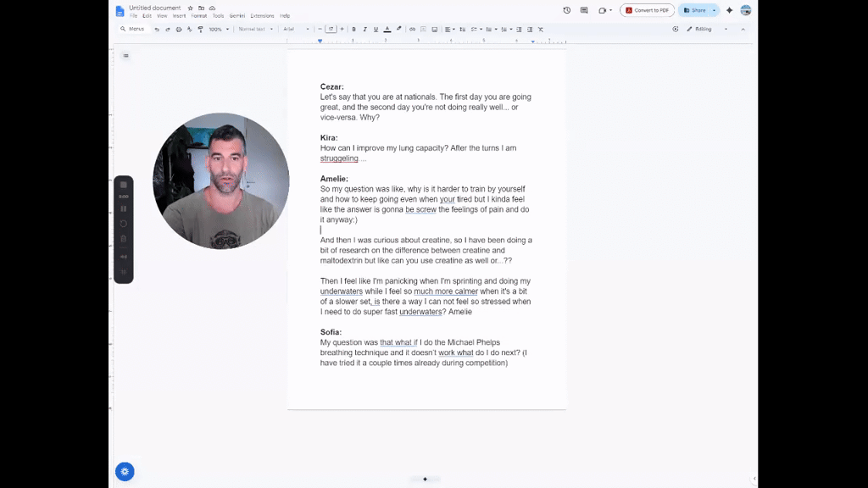Screen dimensions: 868x488
Task: Click the Menus search box
Action: point(133,30)
